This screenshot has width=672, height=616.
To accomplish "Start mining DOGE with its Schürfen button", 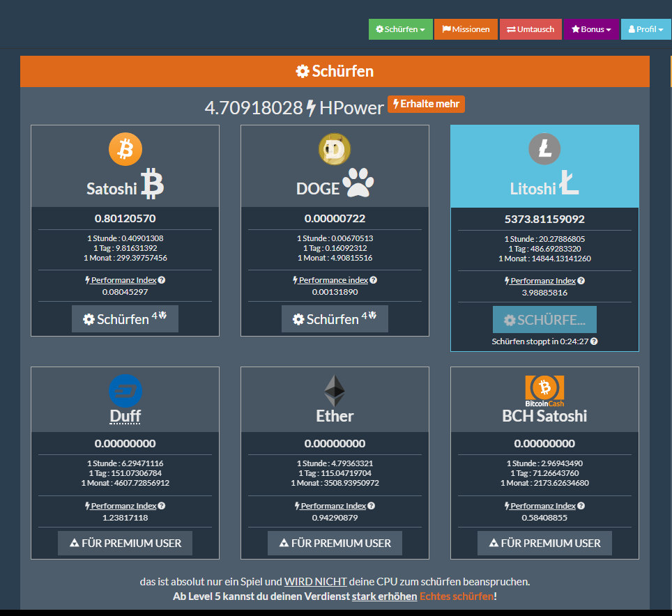I will pyautogui.click(x=335, y=318).
